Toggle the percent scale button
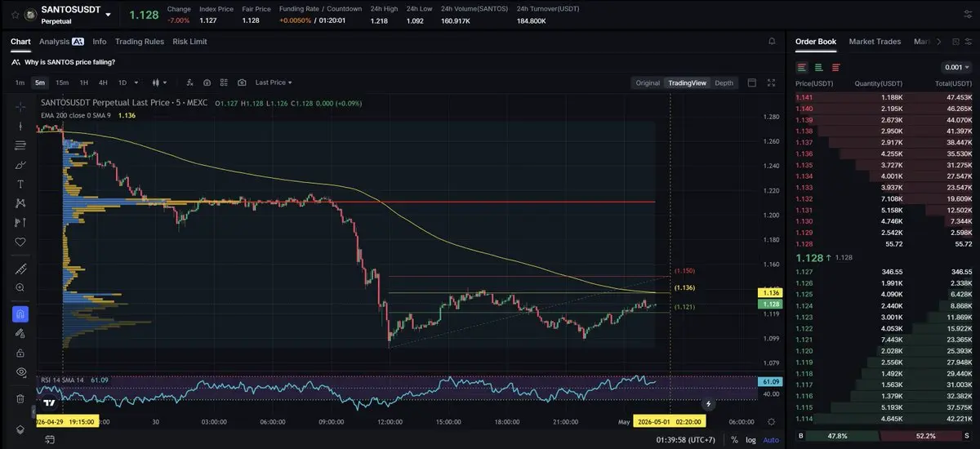Screen dimensions: 980x449 [x=734, y=440]
